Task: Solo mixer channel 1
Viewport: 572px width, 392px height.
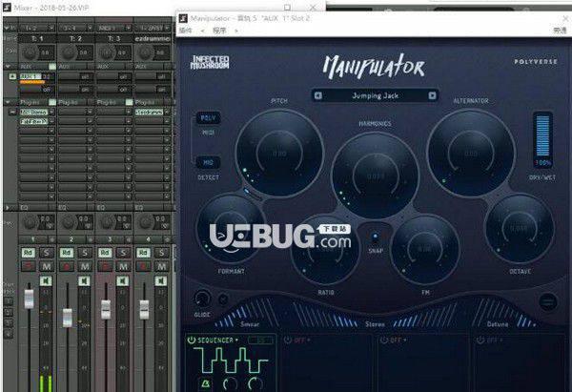Action: [46, 253]
